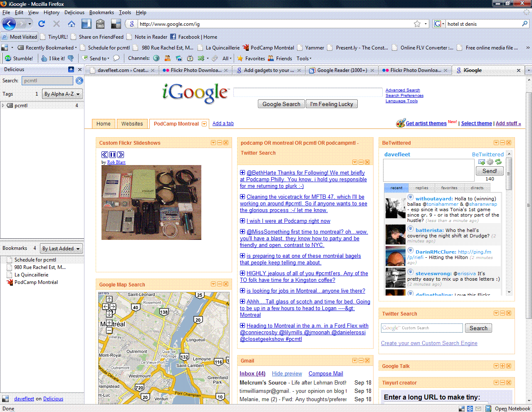Click the tweet compose text box

tap(428, 170)
